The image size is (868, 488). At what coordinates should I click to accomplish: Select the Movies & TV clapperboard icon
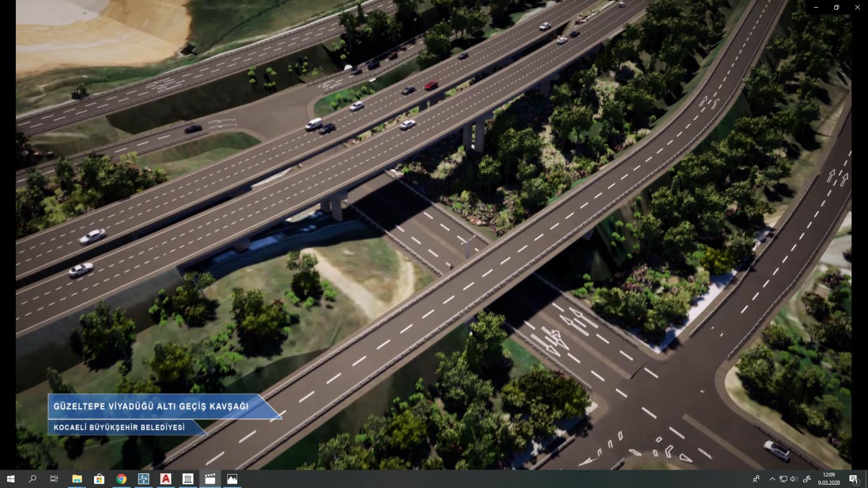tap(210, 479)
